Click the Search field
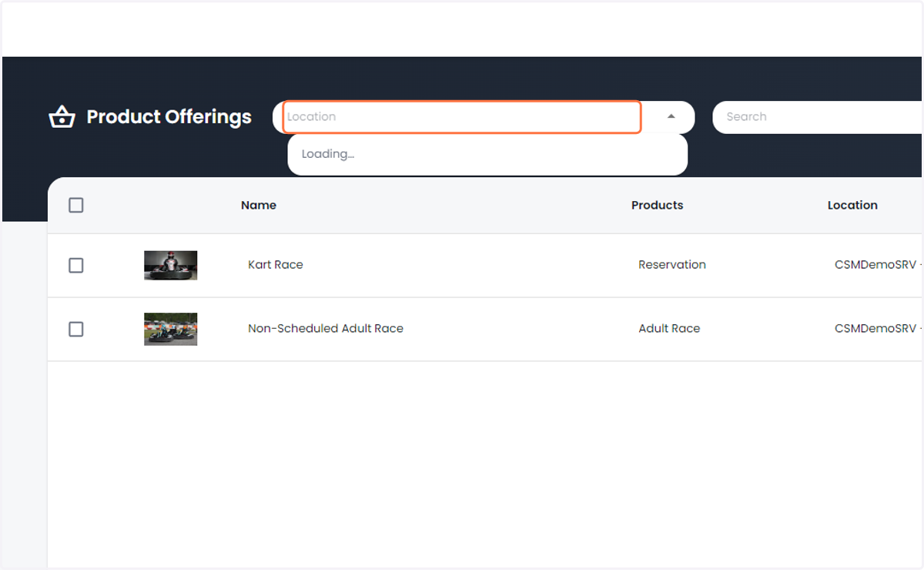The height and width of the screenshot is (570, 924). (x=818, y=117)
